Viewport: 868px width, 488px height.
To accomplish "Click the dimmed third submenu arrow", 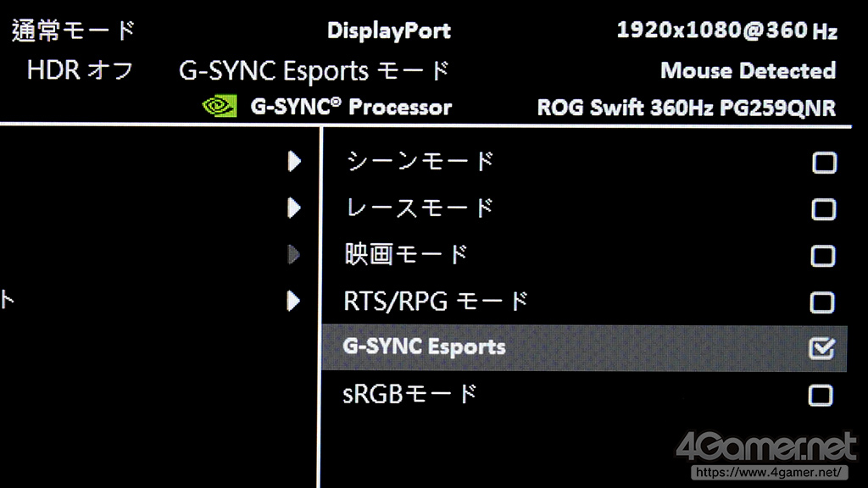I will pyautogui.click(x=294, y=253).
